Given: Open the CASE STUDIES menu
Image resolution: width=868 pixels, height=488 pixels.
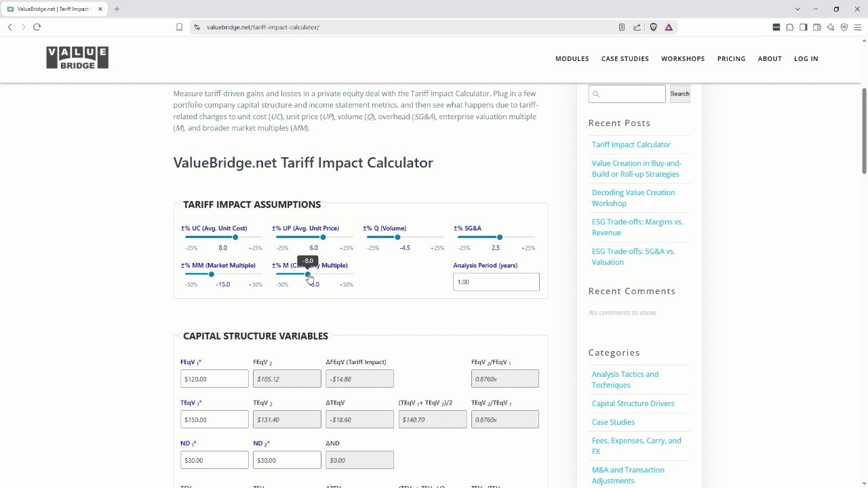Looking at the screenshot, I should [625, 59].
